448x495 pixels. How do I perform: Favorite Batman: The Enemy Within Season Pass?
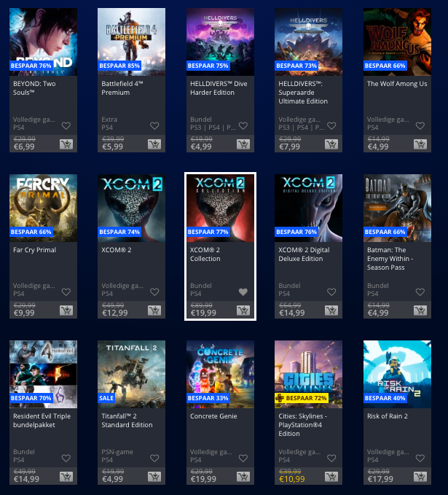click(x=420, y=292)
